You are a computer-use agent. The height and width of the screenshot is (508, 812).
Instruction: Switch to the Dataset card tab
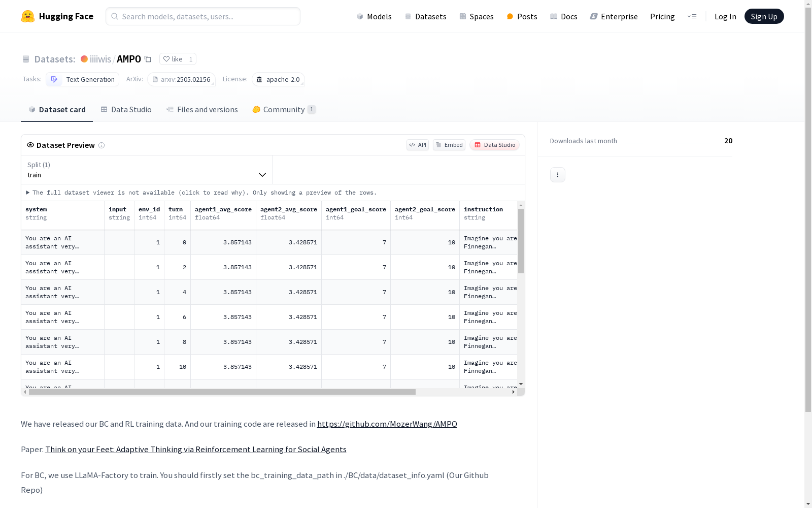click(x=57, y=110)
